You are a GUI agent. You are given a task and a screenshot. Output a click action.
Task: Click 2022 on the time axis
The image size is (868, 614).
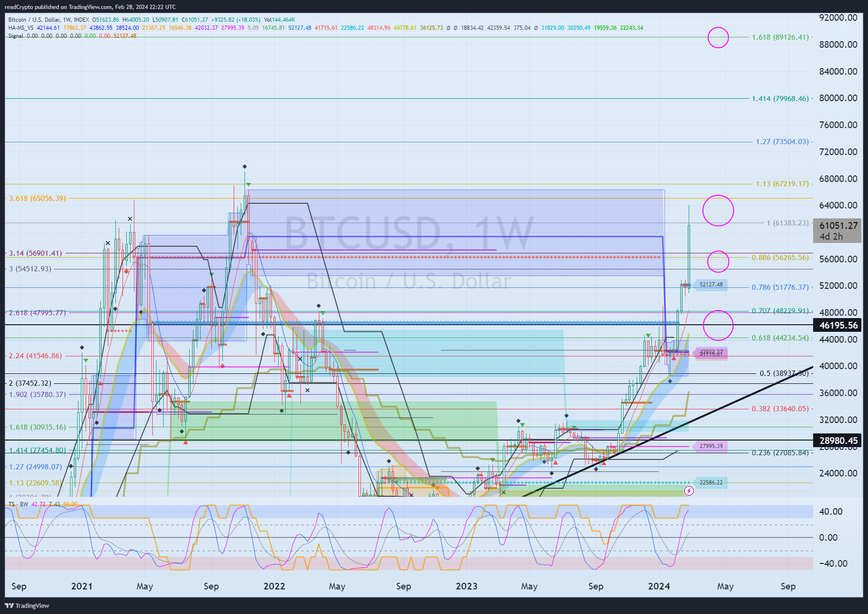pos(274,587)
